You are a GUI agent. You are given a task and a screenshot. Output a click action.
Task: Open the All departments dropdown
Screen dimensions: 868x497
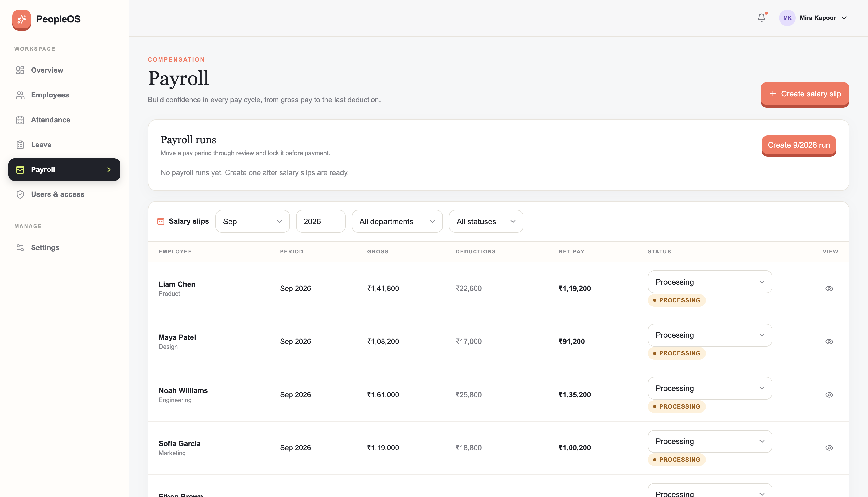tap(397, 221)
